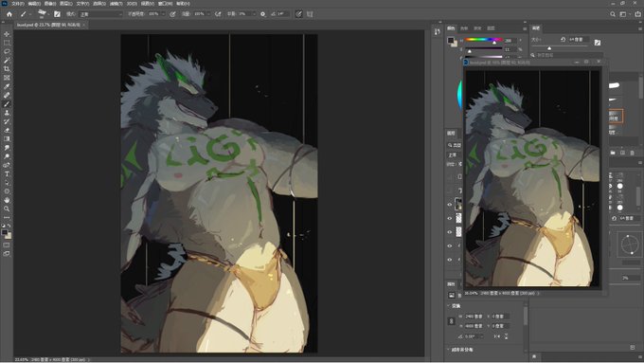This screenshot has height=363, width=644.
Task: Toggle the fourth layer's eye icon
Action: click(x=449, y=245)
